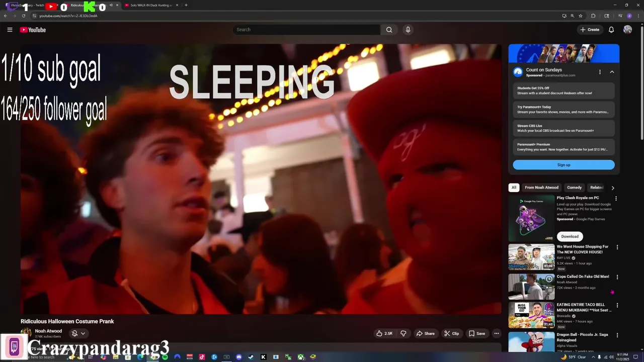Open Noah Atwood channel name link

pos(48,331)
